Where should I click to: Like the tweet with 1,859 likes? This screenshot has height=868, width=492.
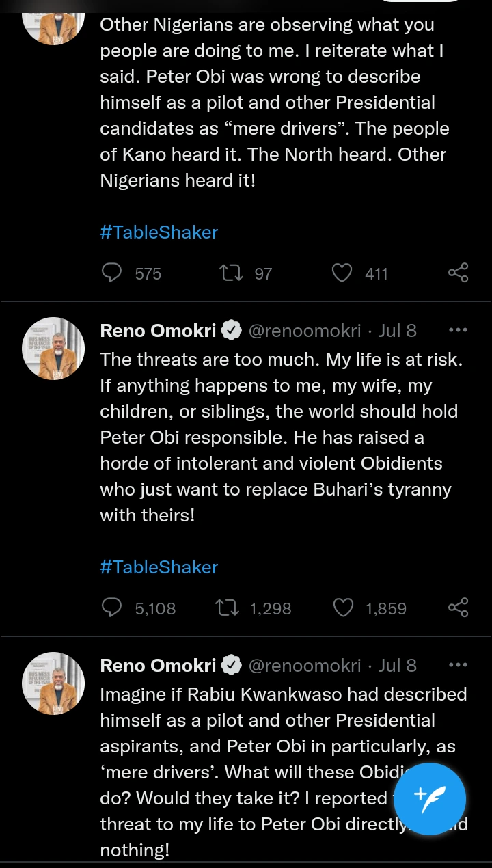[342, 608]
